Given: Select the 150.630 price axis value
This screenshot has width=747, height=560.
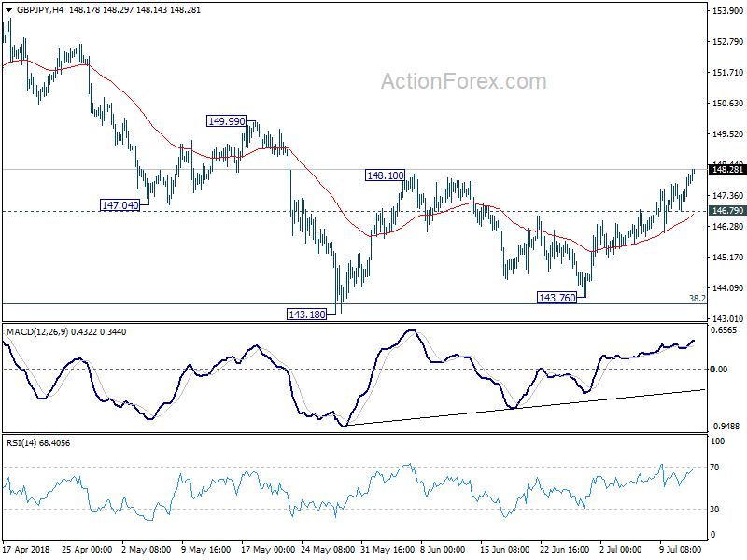Looking at the screenshot, I should tap(727, 103).
